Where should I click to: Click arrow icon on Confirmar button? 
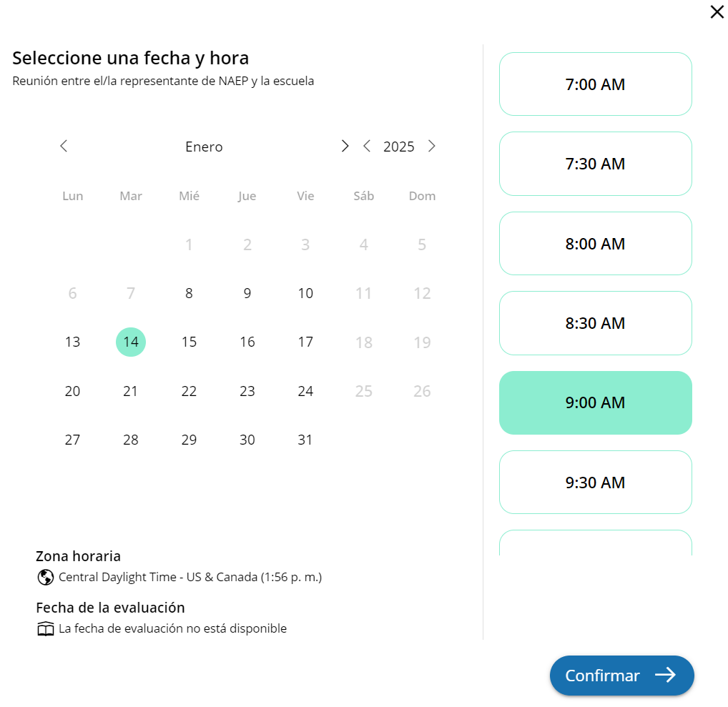tap(665, 676)
